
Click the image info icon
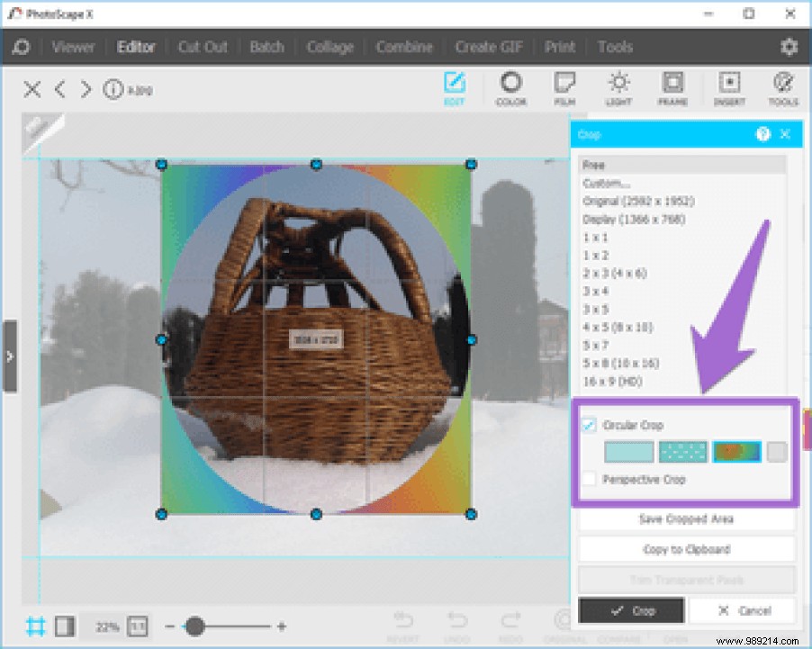[113, 89]
